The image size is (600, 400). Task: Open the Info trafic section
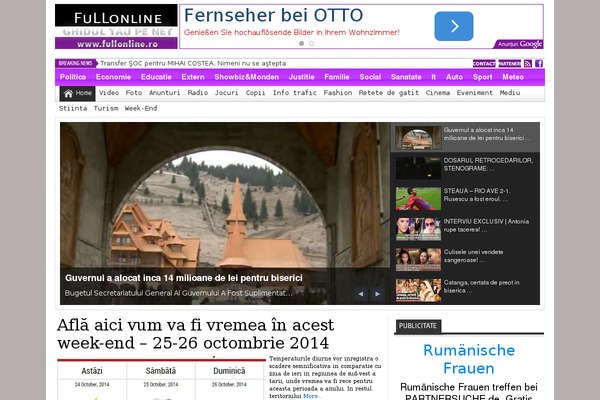point(295,93)
